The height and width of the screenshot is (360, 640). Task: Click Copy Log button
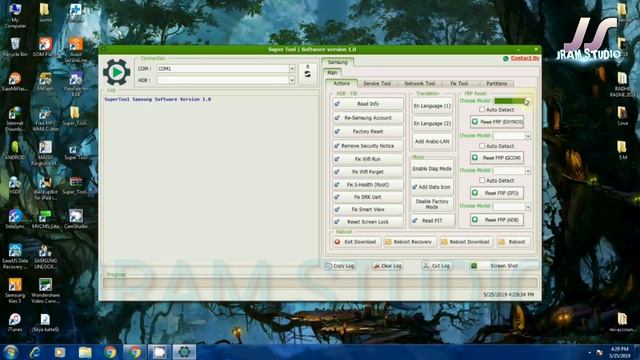point(340,266)
